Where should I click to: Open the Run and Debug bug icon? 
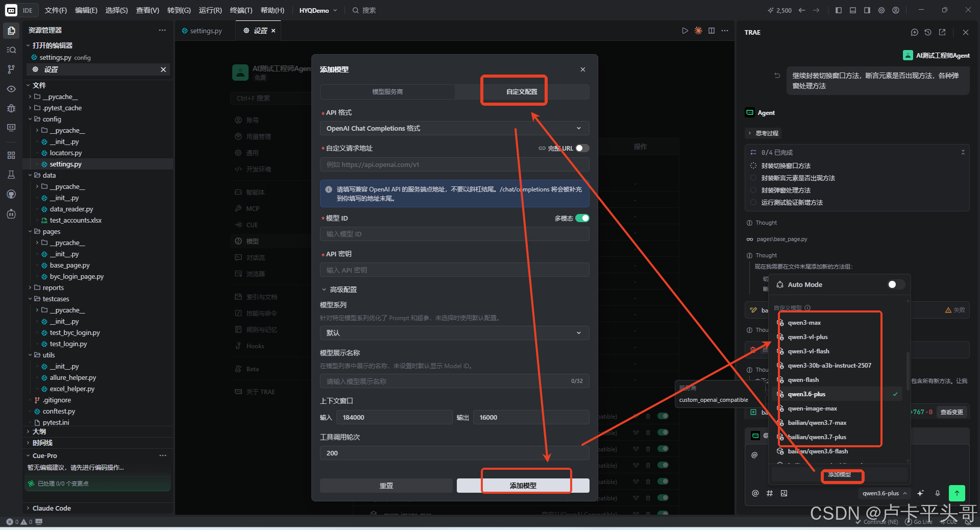[11, 108]
